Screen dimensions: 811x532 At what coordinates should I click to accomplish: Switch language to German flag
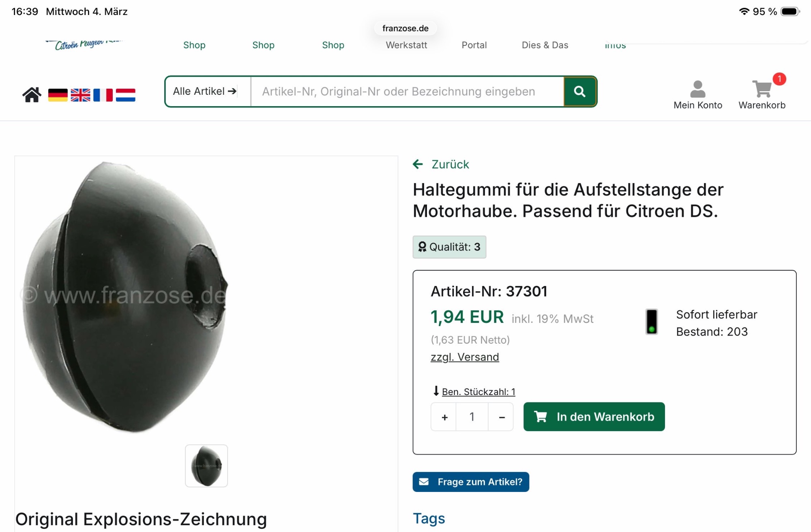(x=58, y=95)
